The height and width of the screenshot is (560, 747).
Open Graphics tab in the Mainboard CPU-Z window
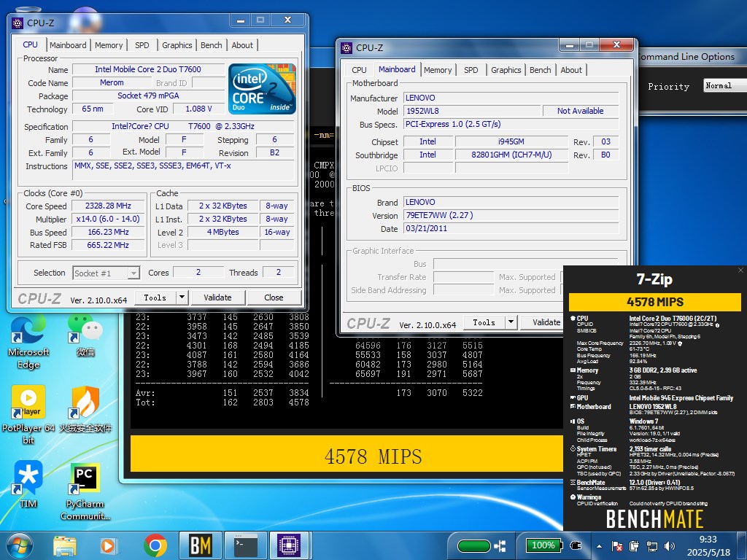(506, 70)
